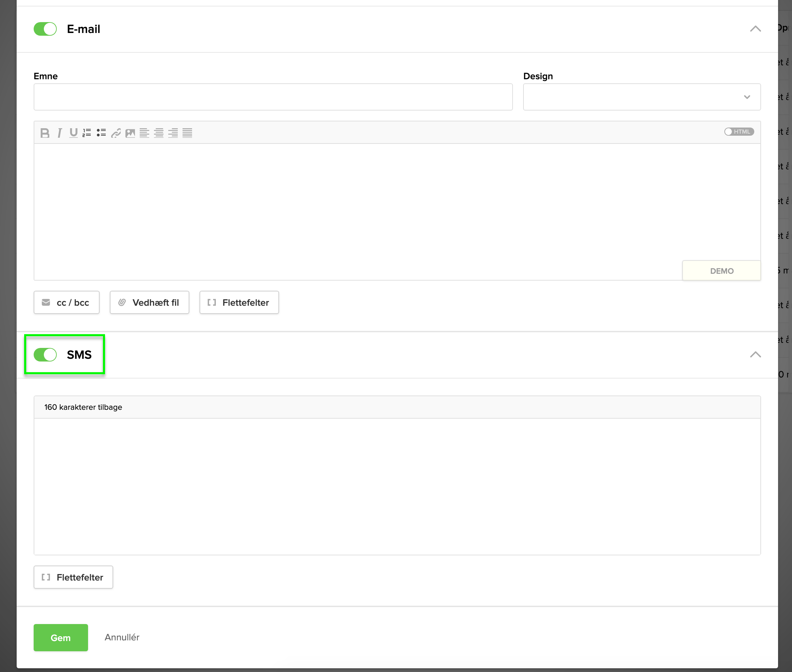Toggle bold formatting in email editor
Screen dimensions: 792x672
pyautogui.click(x=45, y=133)
